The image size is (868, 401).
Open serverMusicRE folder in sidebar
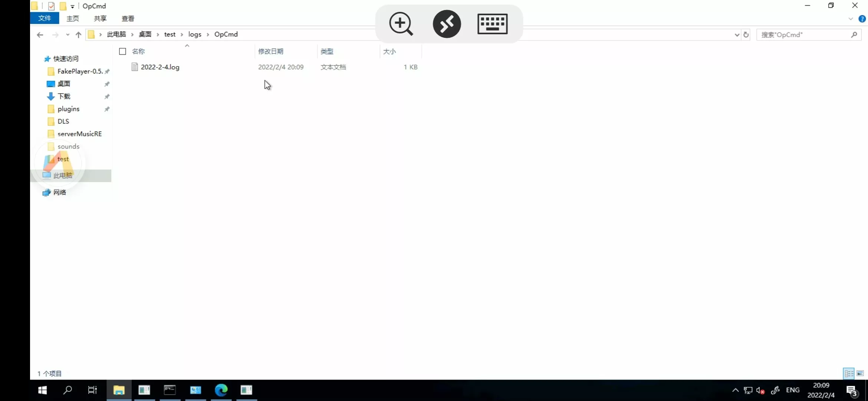pos(79,134)
